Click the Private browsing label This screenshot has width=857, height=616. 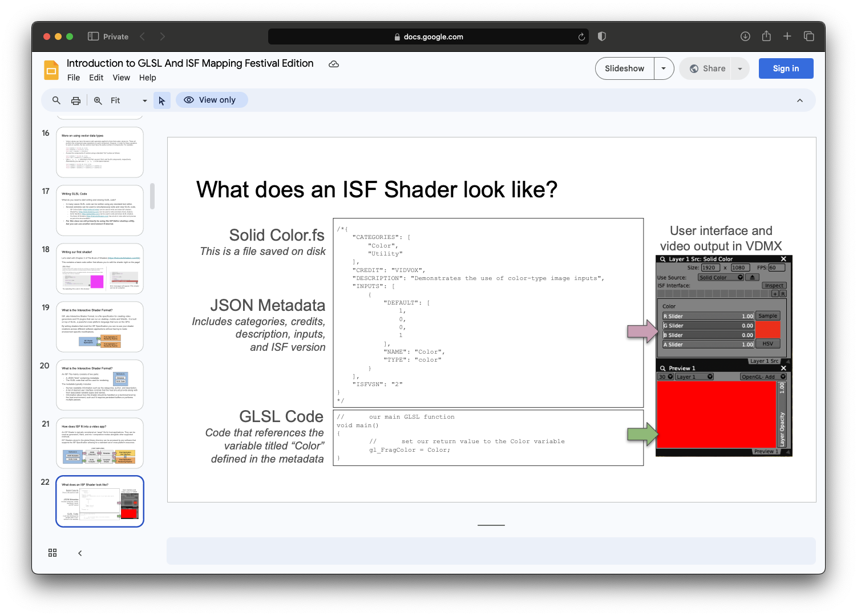click(x=116, y=37)
